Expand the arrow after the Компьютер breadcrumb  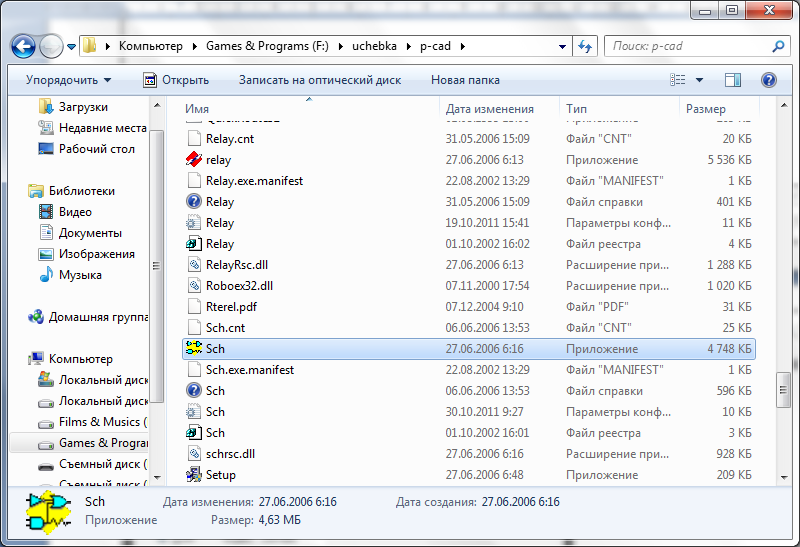[194, 46]
